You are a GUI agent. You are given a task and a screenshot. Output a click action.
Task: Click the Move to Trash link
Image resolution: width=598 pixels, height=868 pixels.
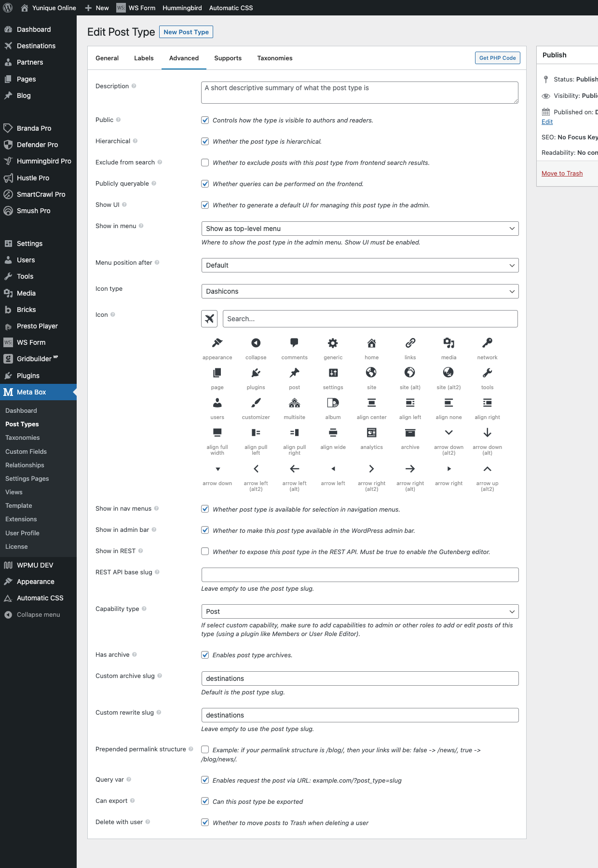coord(562,173)
